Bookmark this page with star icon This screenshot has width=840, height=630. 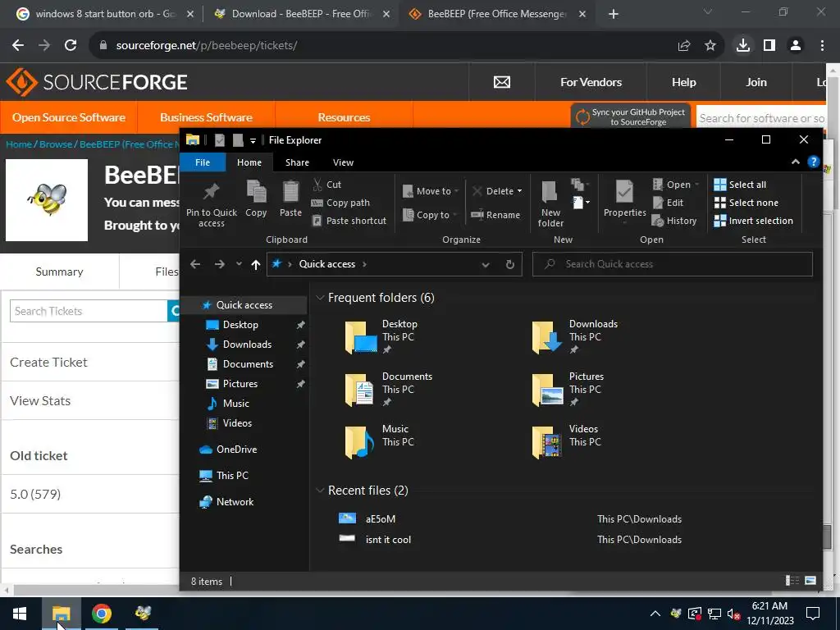pyautogui.click(x=710, y=46)
